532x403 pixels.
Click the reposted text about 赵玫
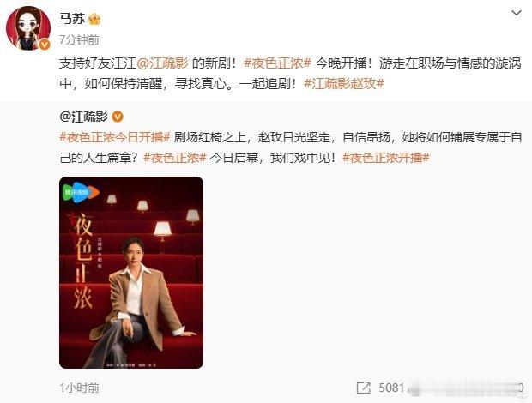[290, 147]
